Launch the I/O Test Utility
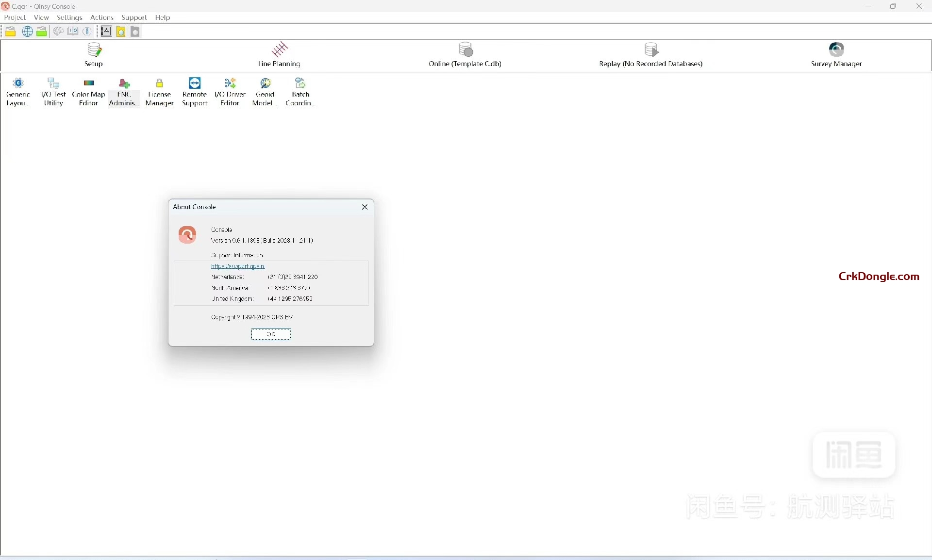932x560 pixels. coord(52,92)
